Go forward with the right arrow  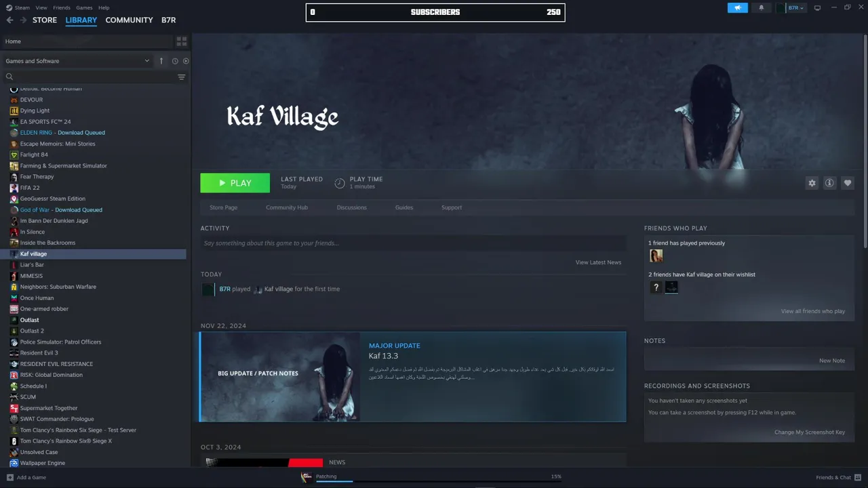(x=23, y=20)
